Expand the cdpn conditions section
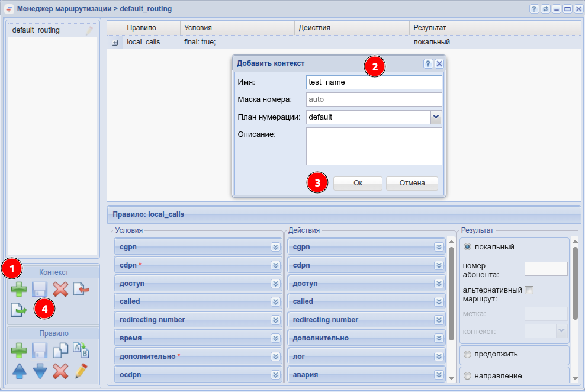Screen dimensions: 585x392 pos(275,265)
